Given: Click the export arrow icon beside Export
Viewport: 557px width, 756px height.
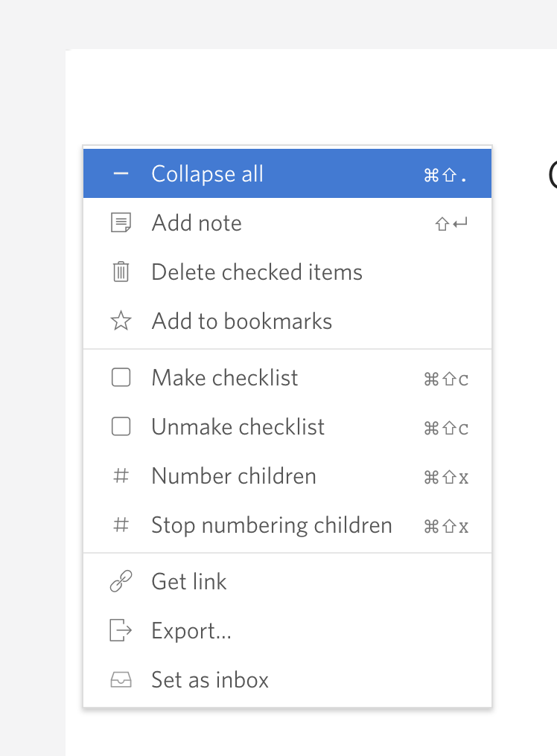Looking at the screenshot, I should tap(121, 630).
